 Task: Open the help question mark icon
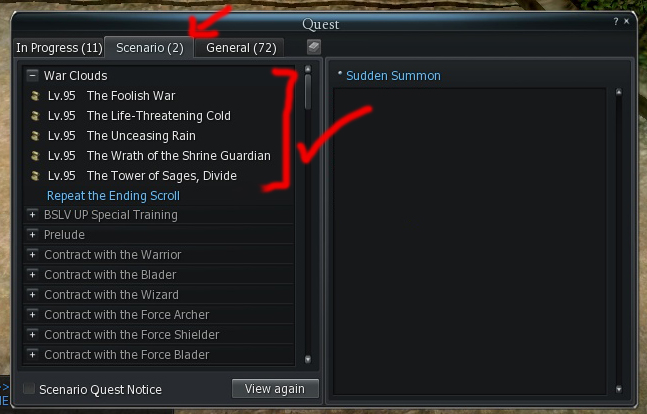tap(616, 21)
